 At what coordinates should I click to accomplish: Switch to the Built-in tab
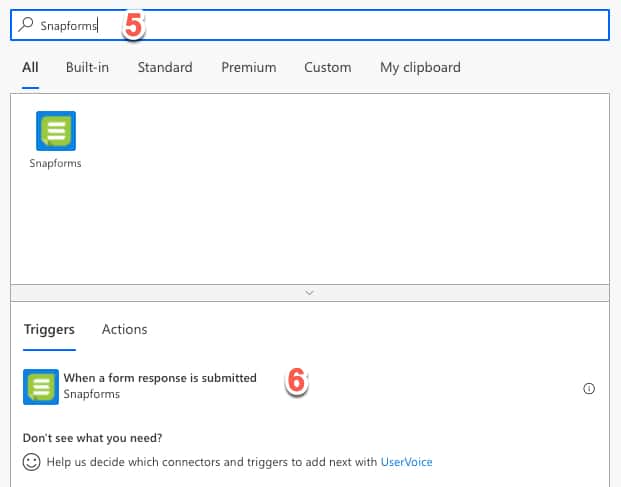click(87, 67)
